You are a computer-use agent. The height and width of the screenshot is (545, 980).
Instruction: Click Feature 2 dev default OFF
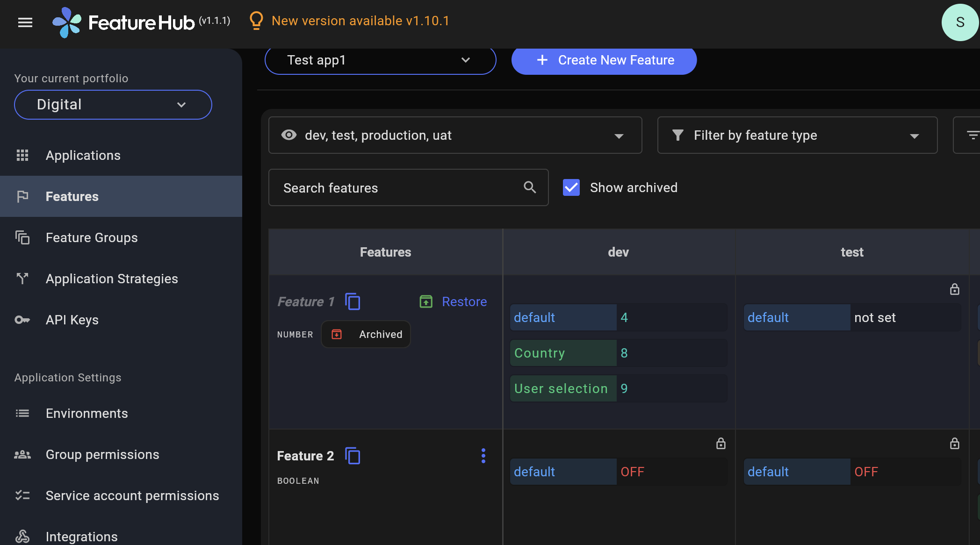click(619, 472)
